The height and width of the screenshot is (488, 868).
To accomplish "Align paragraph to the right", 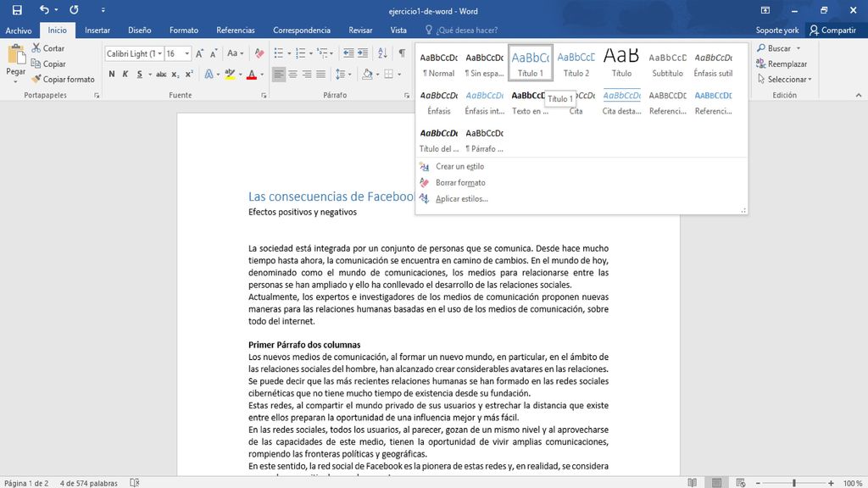I will [307, 75].
